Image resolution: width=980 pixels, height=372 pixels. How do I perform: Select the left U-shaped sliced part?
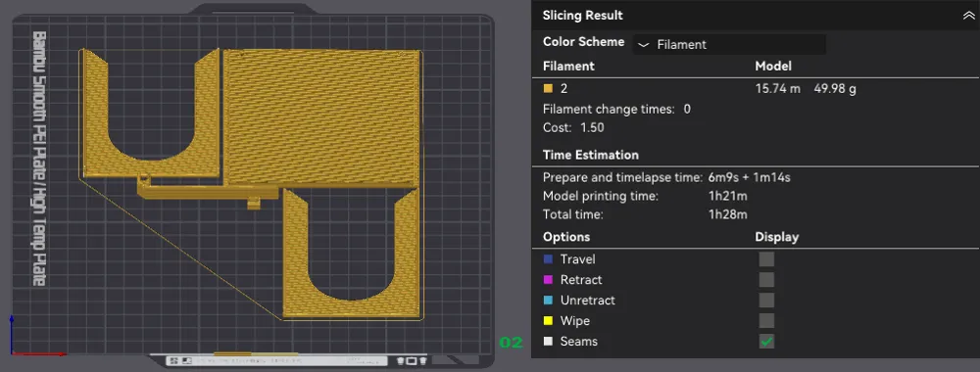coord(150,115)
